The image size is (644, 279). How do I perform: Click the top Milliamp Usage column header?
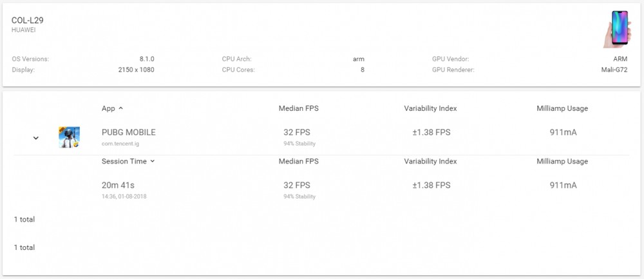562,108
